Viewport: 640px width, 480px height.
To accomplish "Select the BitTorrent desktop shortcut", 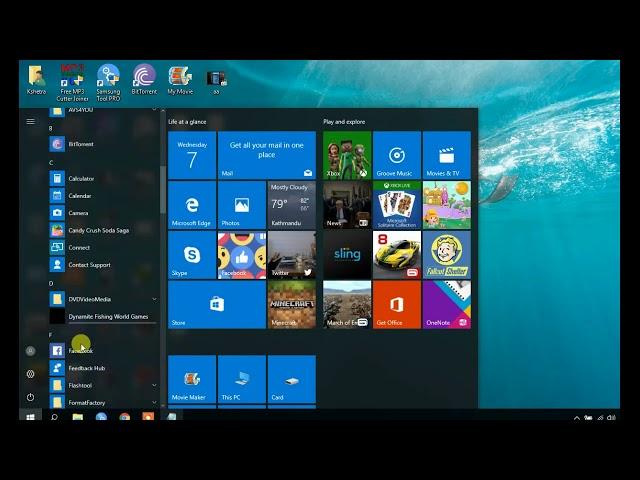I will coord(144,80).
